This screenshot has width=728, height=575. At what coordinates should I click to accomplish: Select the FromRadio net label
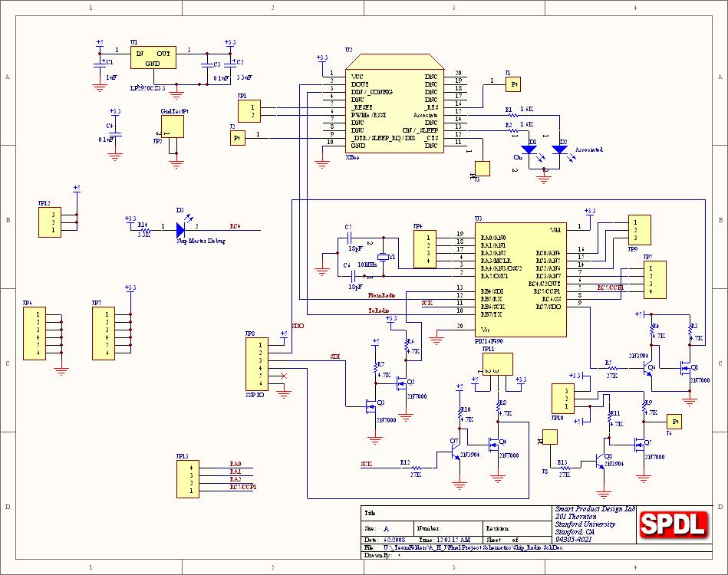coord(381,294)
